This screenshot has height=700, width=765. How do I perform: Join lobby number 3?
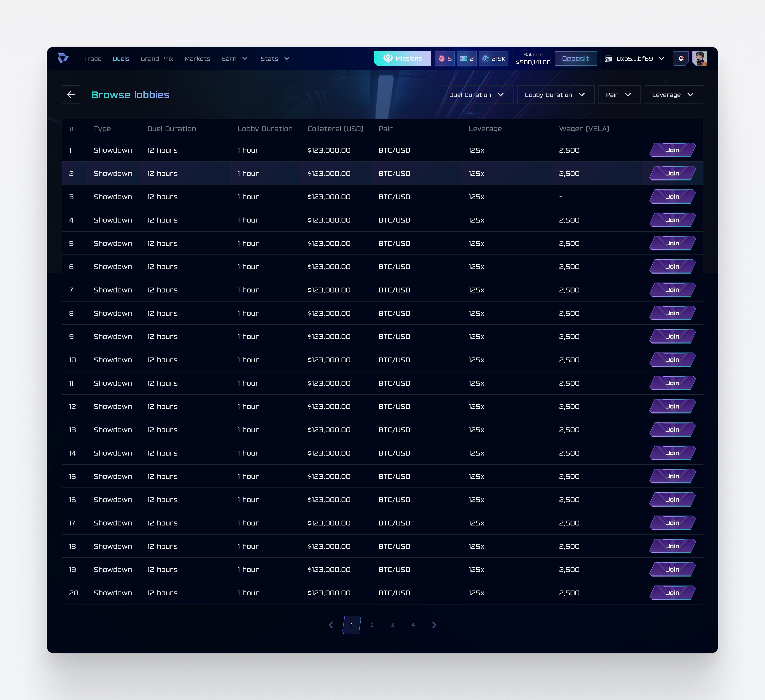pos(672,197)
